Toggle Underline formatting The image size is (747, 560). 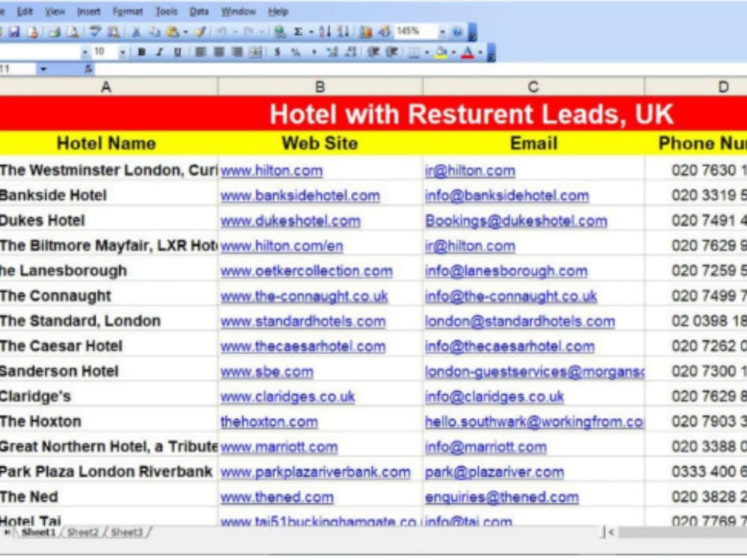177,52
